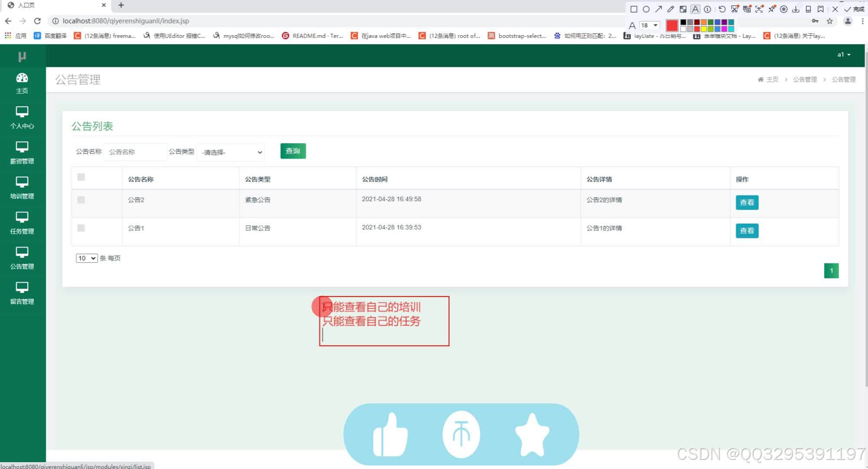The width and height of the screenshot is (868, 469).
Task: Click 查看 for row 公告1
Action: click(747, 231)
